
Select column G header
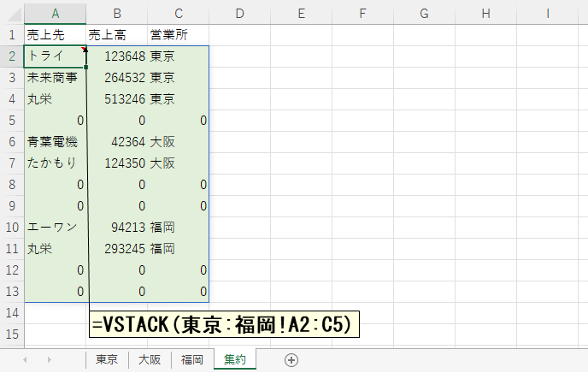click(425, 14)
